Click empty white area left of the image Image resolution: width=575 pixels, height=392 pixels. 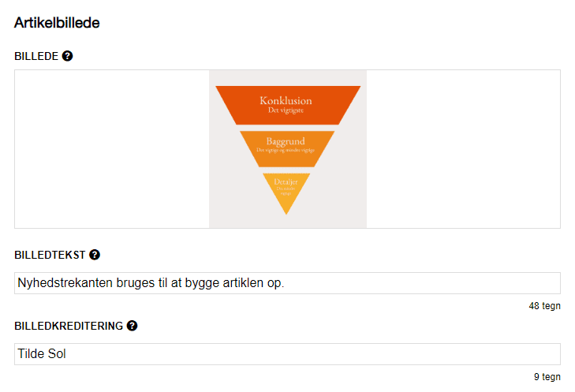tap(110, 149)
